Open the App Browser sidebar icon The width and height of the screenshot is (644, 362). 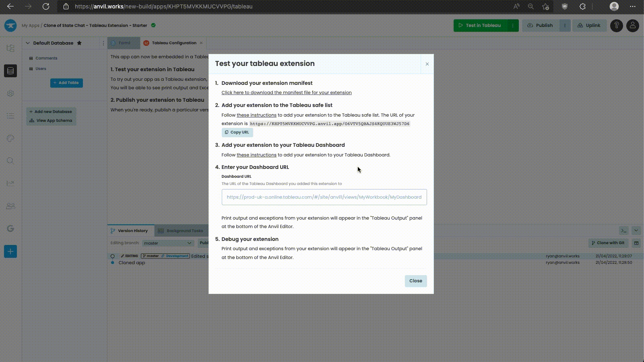[10, 48]
